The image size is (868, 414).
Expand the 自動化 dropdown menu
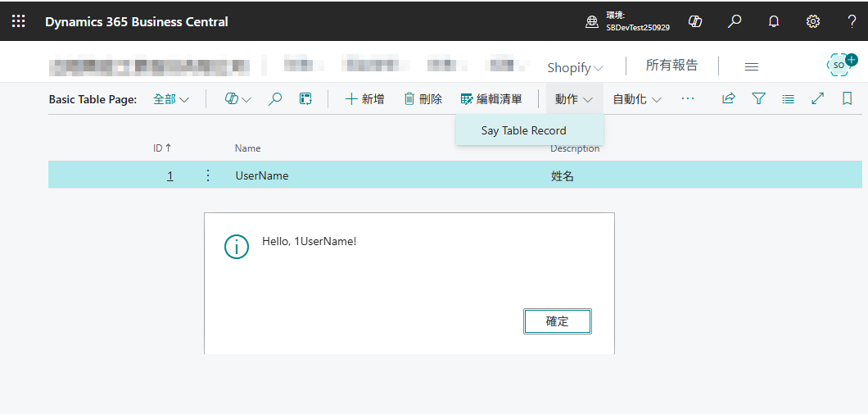[x=637, y=99]
